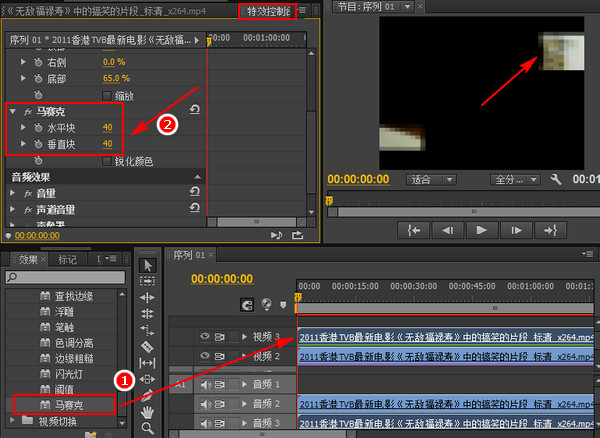Select the clip on 视频 3 track

(x=445, y=337)
